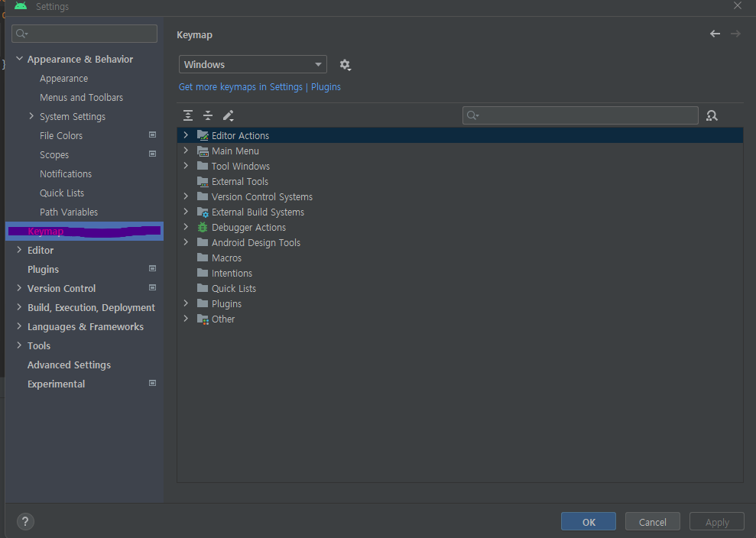Screen dimensions: 756x538
Task: Click the Main Menu folder icon
Action: coord(203,151)
